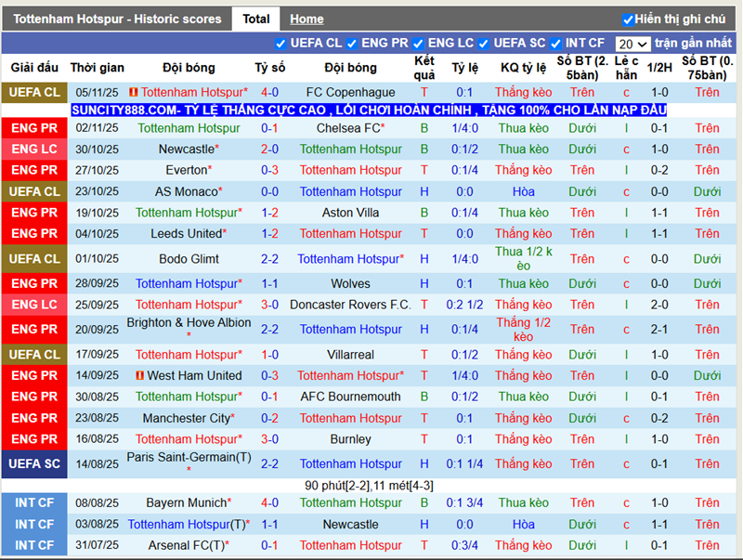Open FC Copenhague team link
The image size is (743, 560).
click(351, 92)
